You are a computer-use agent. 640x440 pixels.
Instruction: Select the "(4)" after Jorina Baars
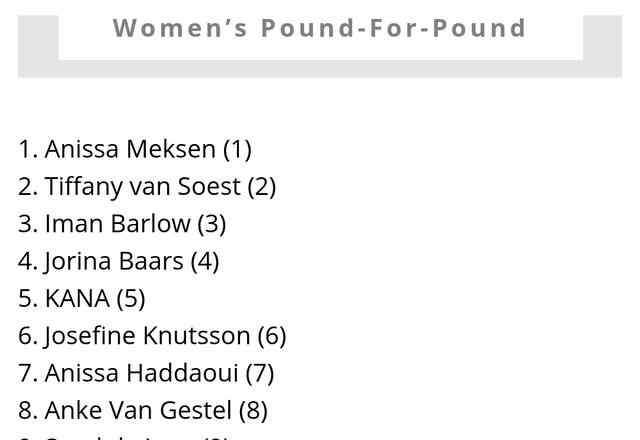coord(204,261)
